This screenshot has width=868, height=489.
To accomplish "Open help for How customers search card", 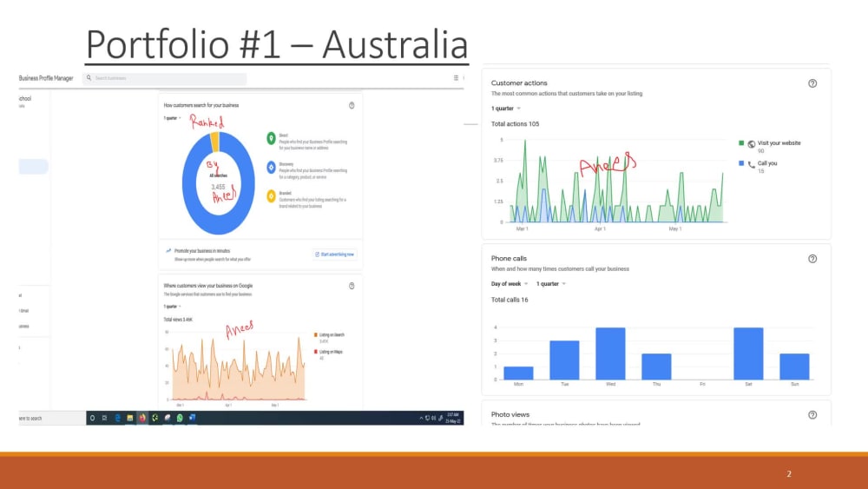I will 352,105.
